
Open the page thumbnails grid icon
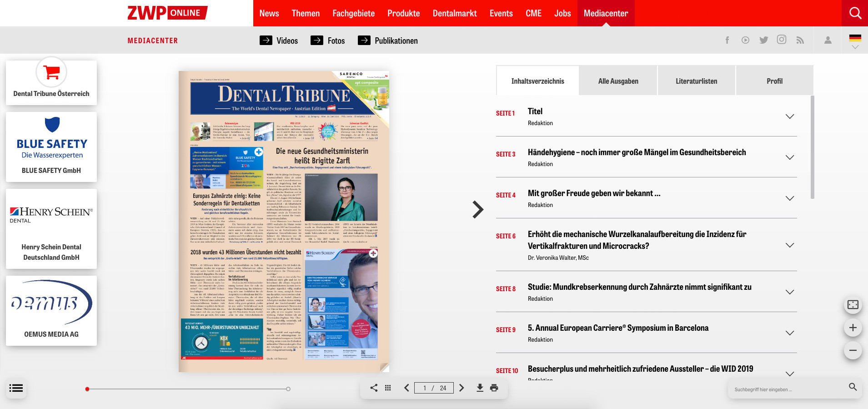388,388
